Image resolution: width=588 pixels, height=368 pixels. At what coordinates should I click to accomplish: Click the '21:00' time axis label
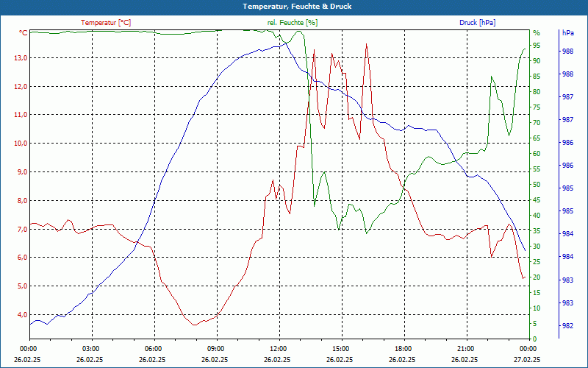(x=466, y=348)
